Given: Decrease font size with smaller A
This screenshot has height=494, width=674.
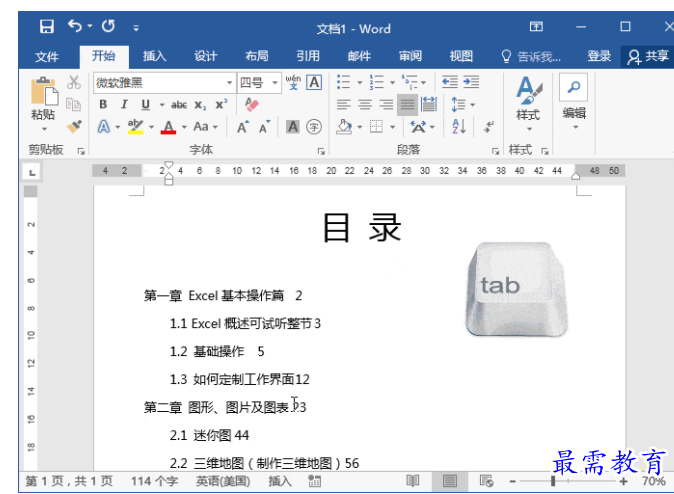Looking at the screenshot, I should [264, 127].
